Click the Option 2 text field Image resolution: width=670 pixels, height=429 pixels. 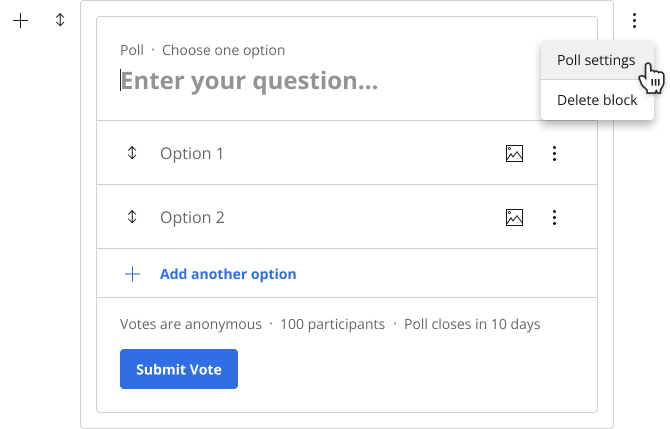tap(325, 217)
